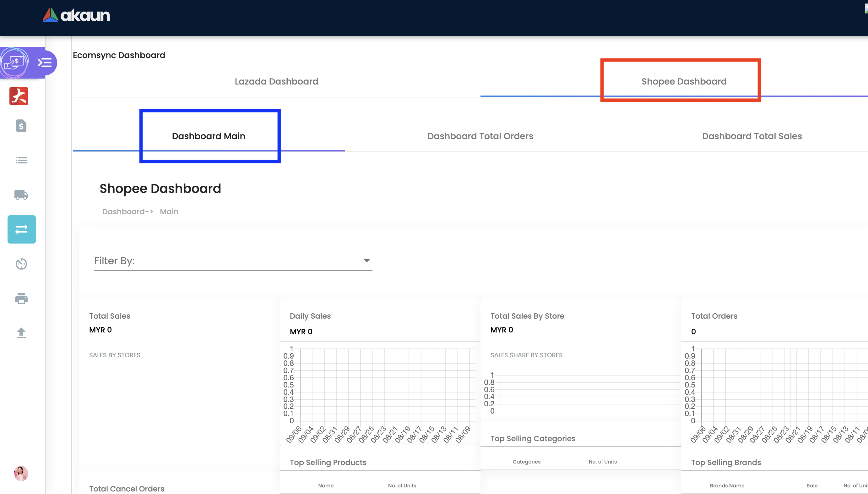
Task: Select the Shopee Dashboard tab
Action: (x=684, y=81)
